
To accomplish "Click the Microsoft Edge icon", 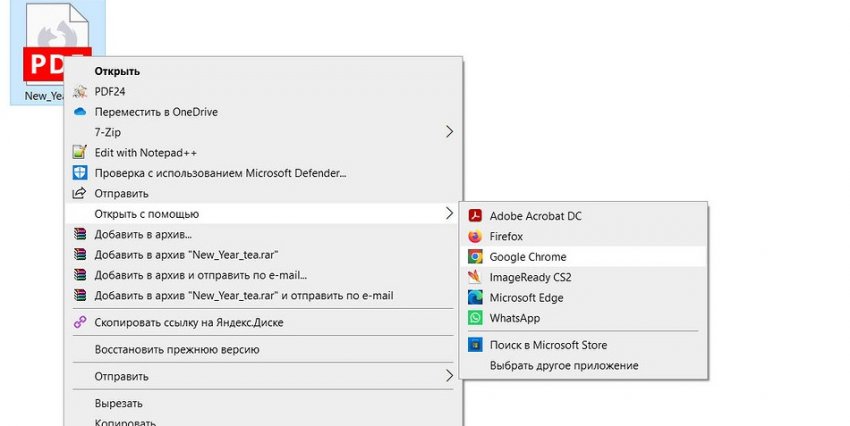I will click(475, 298).
